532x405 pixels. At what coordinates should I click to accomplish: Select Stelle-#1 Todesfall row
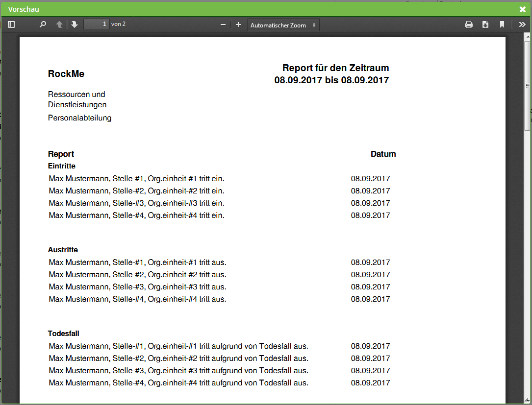[x=219, y=346]
